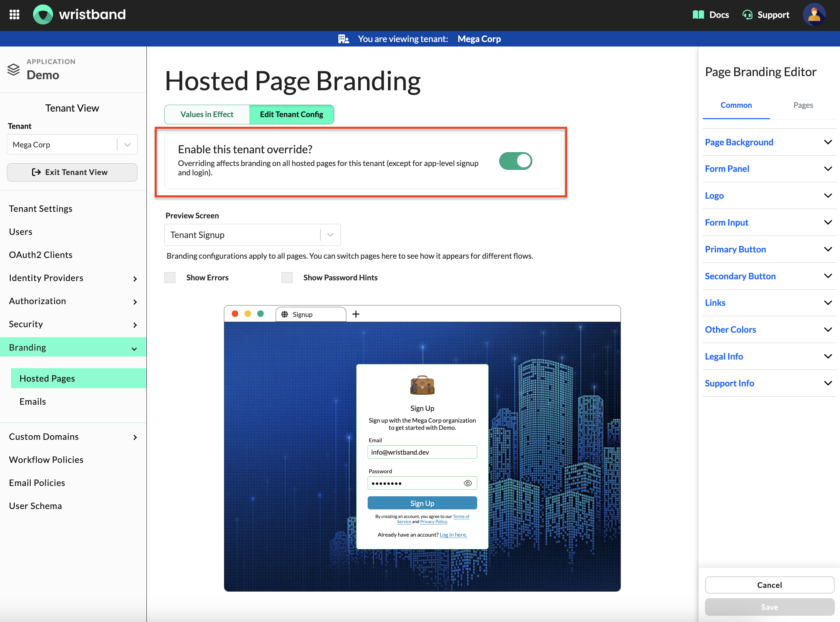840x622 pixels.
Task: Click the Support headset icon
Action: tap(747, 15)
